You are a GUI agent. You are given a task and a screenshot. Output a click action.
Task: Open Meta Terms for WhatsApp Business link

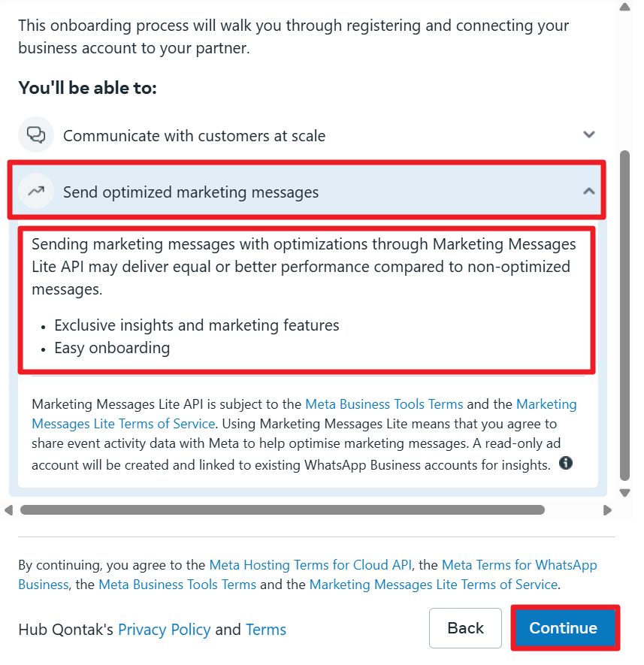tap(519, 565)
